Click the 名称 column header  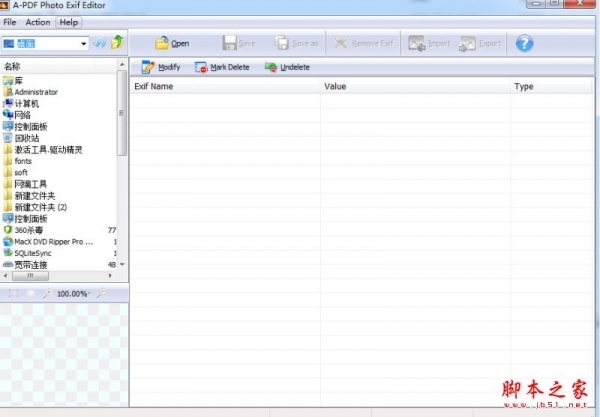(x=48, y=67)
